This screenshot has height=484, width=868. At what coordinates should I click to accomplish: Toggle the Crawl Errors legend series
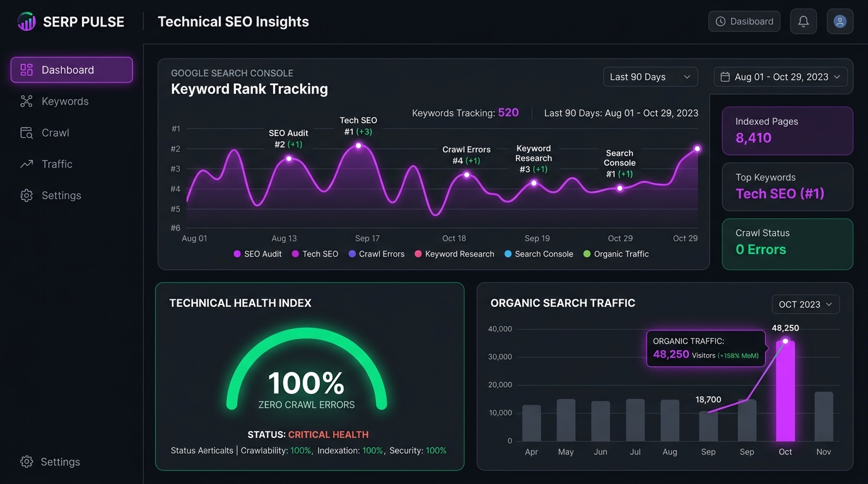pos(377,254)
